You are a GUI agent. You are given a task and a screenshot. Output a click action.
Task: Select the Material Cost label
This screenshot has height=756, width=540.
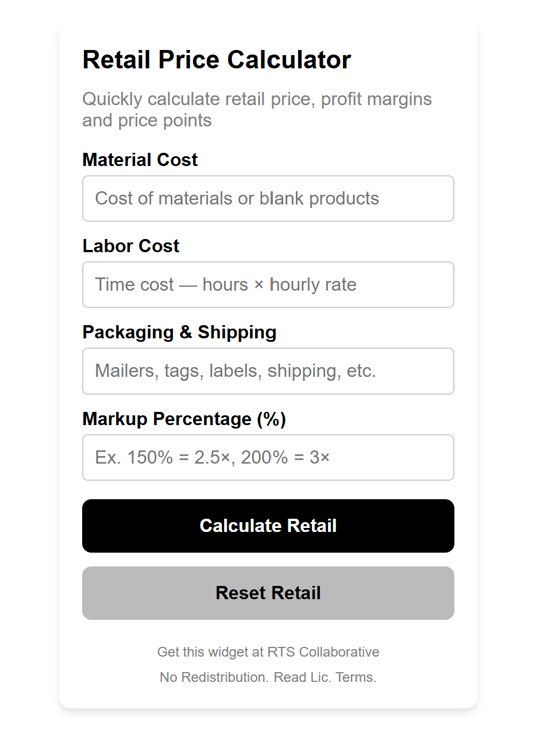140,160
